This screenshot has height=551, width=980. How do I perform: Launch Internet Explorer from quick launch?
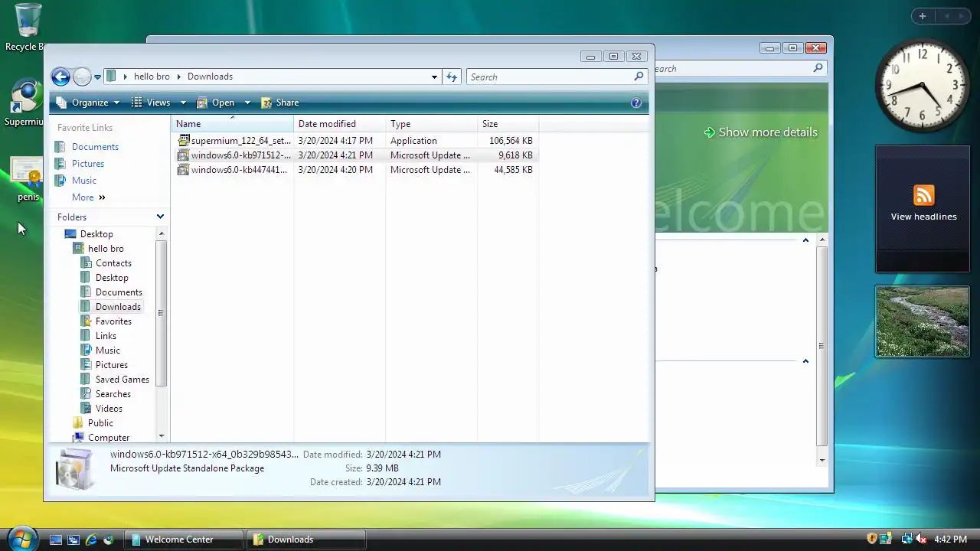(x=91, y=540)
